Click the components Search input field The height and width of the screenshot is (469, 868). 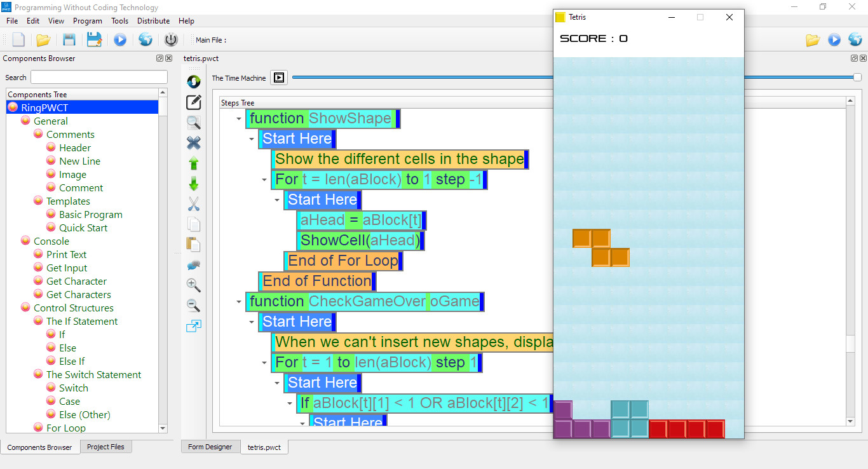(99, 78)
